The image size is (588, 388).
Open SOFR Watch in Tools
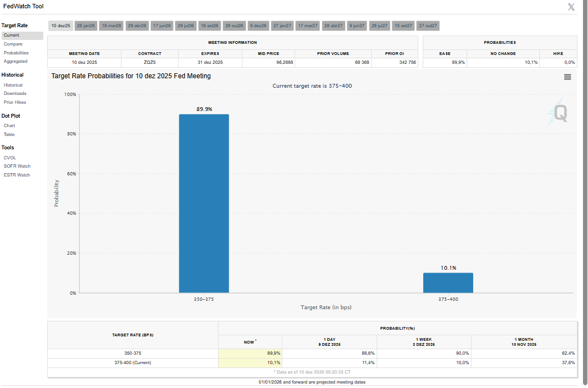coord(17,166)
